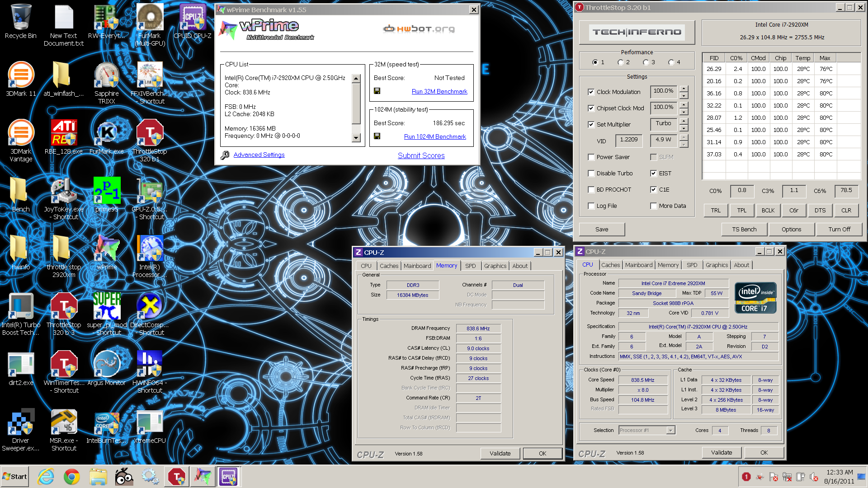Screen dimensions: 868x488
Task: Click save icon beside Run 32M Benchmark
Action: pos(377,91)
